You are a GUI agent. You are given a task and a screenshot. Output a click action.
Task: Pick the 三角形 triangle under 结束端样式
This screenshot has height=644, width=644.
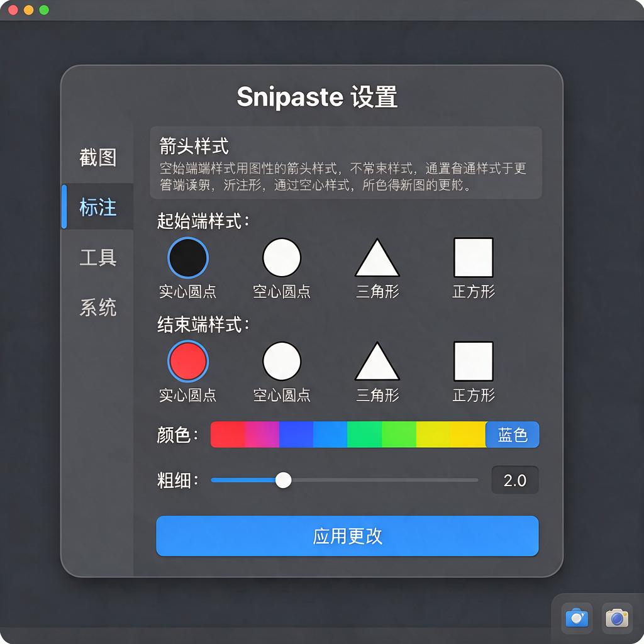click(x=377, y=362)
